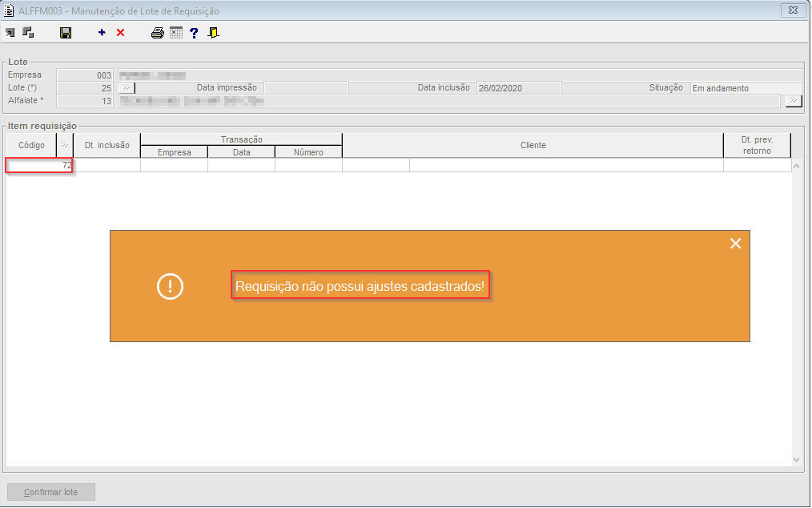The height and width of the screenshot is (508, 812).
Task: Click the second window-switch toolbar icon
Action: (x=28, y=33)
